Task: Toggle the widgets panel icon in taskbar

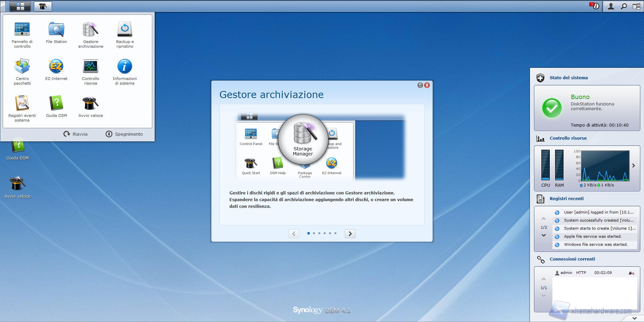Action: point(636,6)
